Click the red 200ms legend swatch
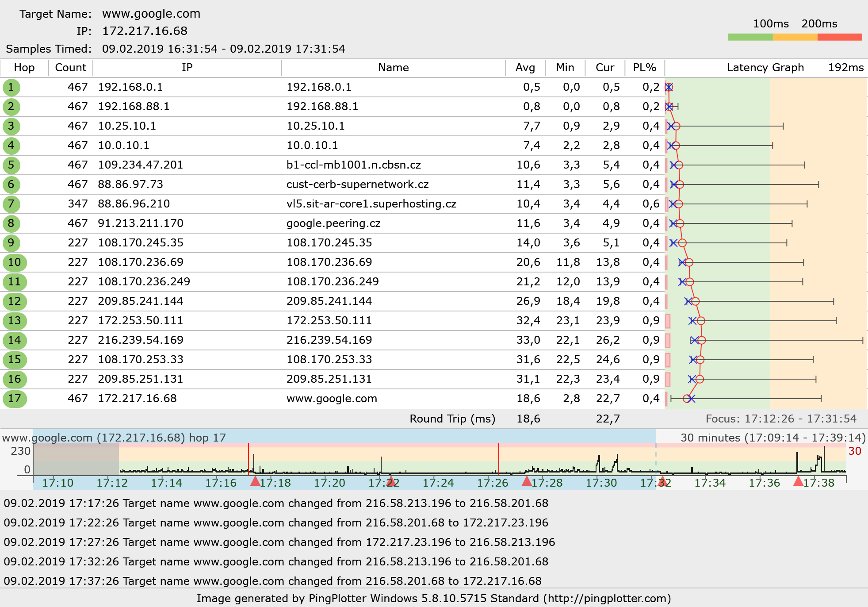The image size is (868, 607). pos(839,37)
